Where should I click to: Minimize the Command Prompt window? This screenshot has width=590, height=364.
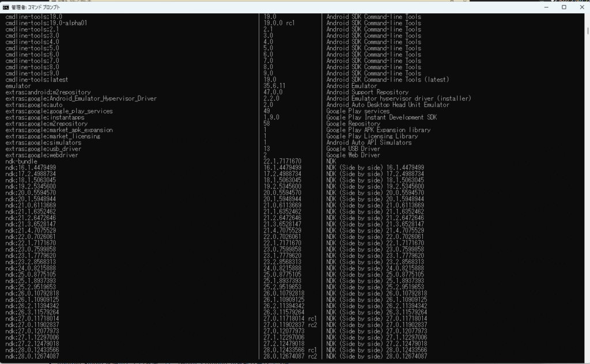[546, 7]
